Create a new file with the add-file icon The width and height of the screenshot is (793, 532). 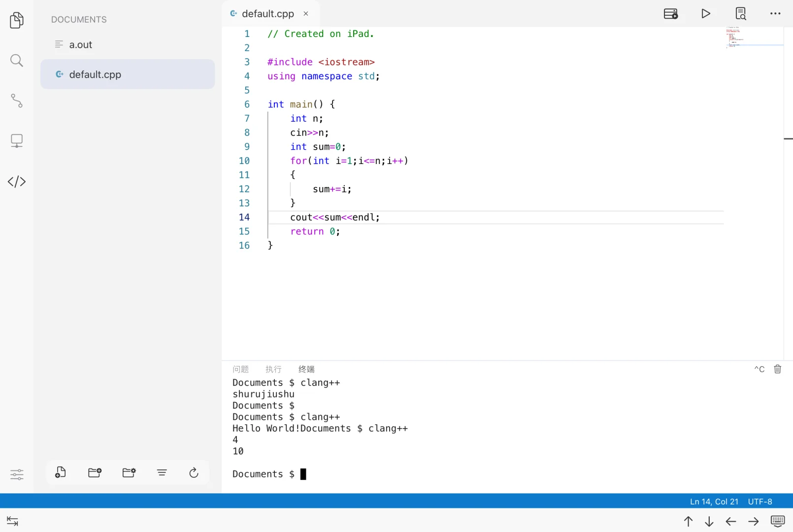click(x=61, y=472)
